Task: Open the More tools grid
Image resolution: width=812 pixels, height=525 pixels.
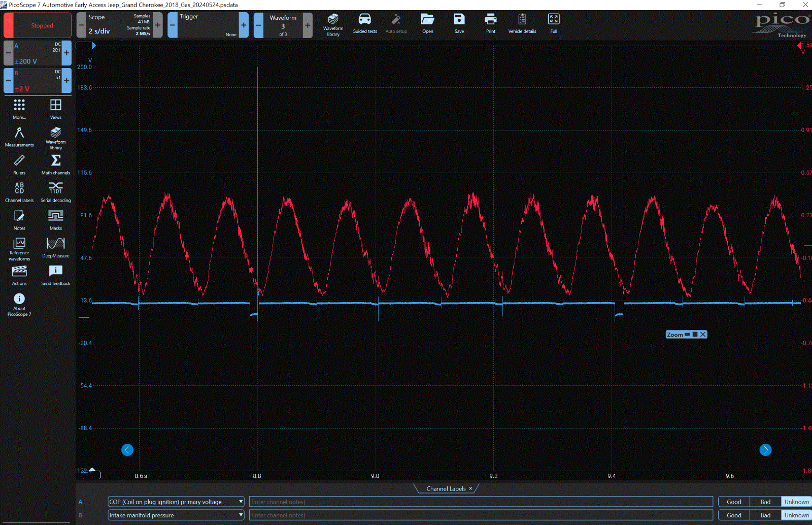Action: tap(19, 109)
